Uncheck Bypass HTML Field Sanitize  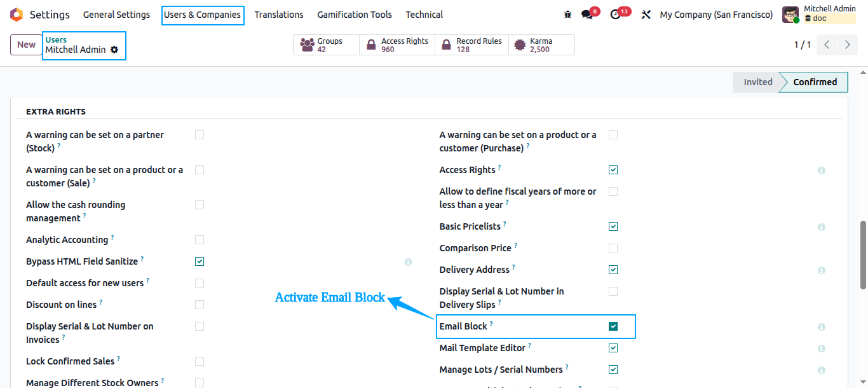(200, 261)
